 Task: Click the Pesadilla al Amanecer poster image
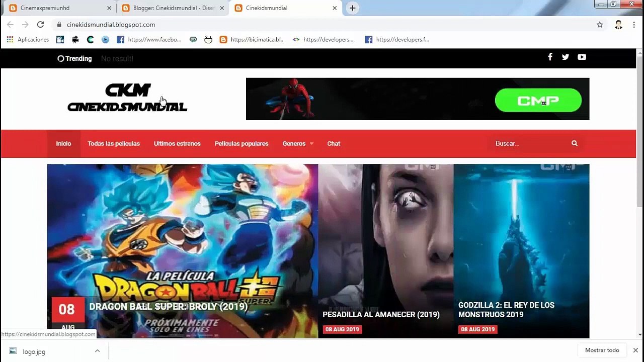(386, 251)
